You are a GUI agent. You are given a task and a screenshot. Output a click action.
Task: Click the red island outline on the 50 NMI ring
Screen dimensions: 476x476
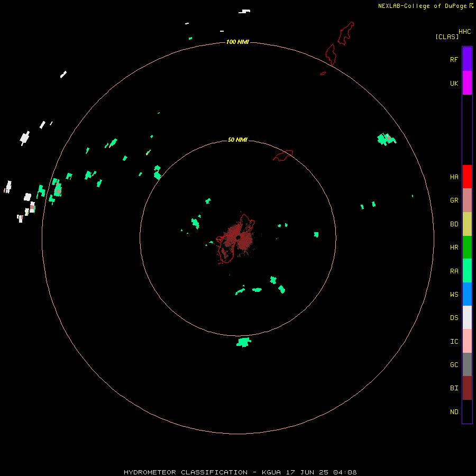click(x=283, y=155)
